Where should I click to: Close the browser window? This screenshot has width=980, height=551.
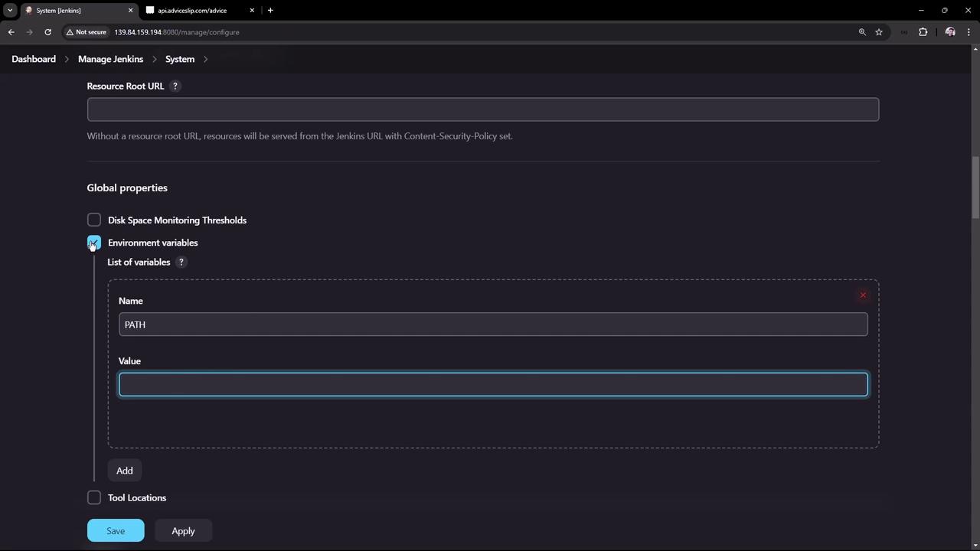[x=969, y=10]
